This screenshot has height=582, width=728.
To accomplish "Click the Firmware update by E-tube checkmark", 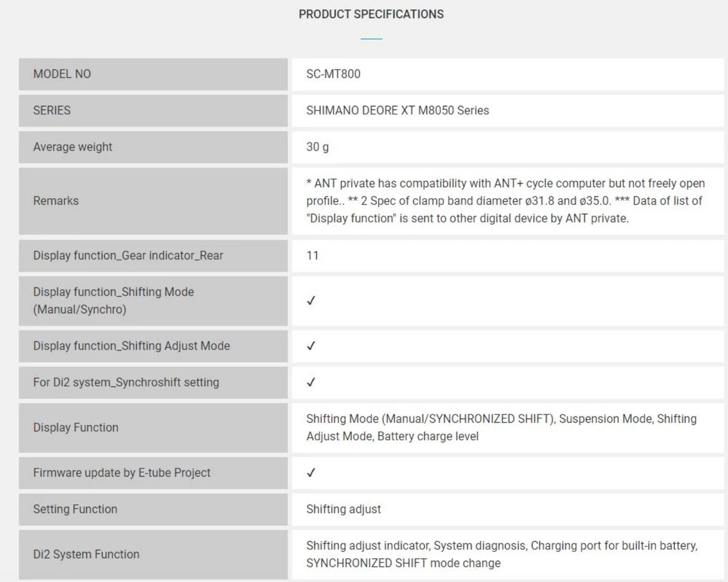I will [x=311, y=473].
